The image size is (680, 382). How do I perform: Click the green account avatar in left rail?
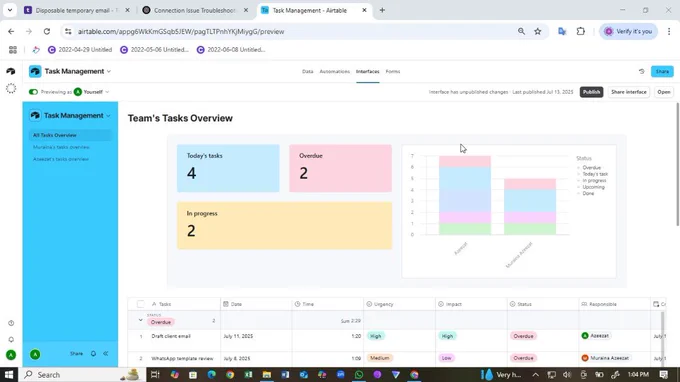[x=11, y=355]
